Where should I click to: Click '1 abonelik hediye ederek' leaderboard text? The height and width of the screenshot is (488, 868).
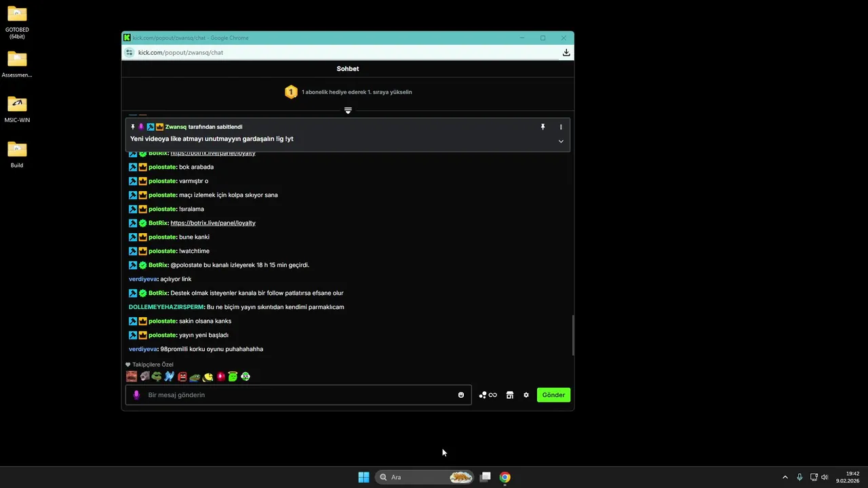pos(357,92)
